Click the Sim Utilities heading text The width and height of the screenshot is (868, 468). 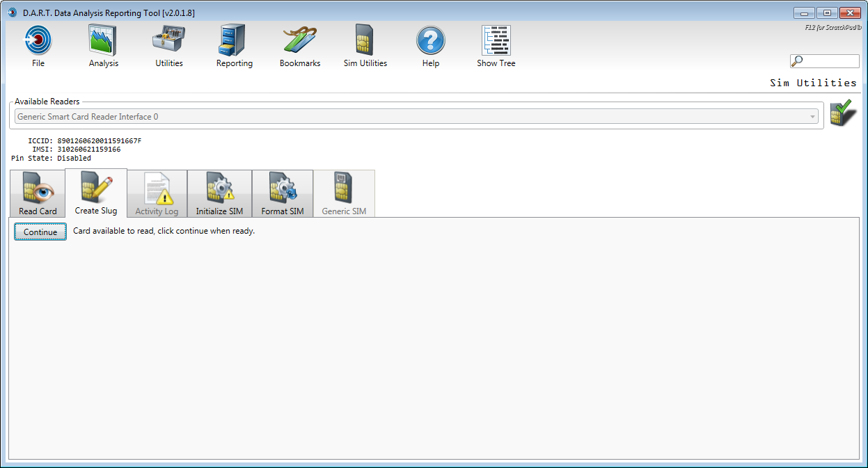pyautogui.click(x=813, y=83)
